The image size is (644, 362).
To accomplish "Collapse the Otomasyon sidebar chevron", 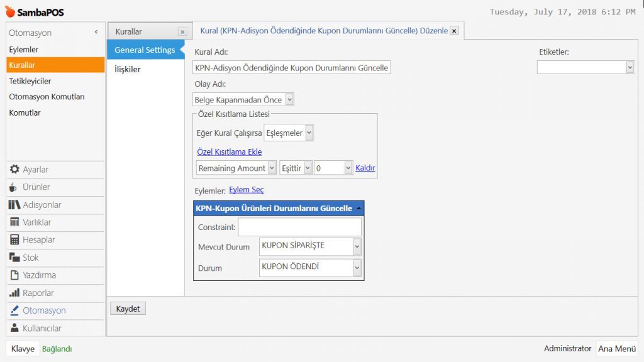I will tap(96, 32).
